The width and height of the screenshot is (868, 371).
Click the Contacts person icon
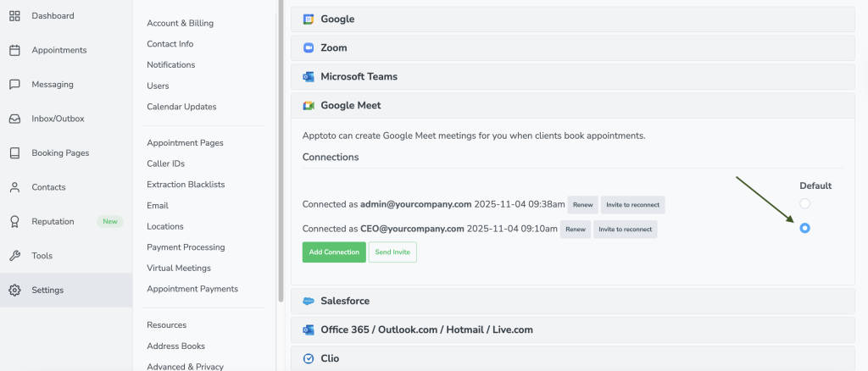[15, 187]
